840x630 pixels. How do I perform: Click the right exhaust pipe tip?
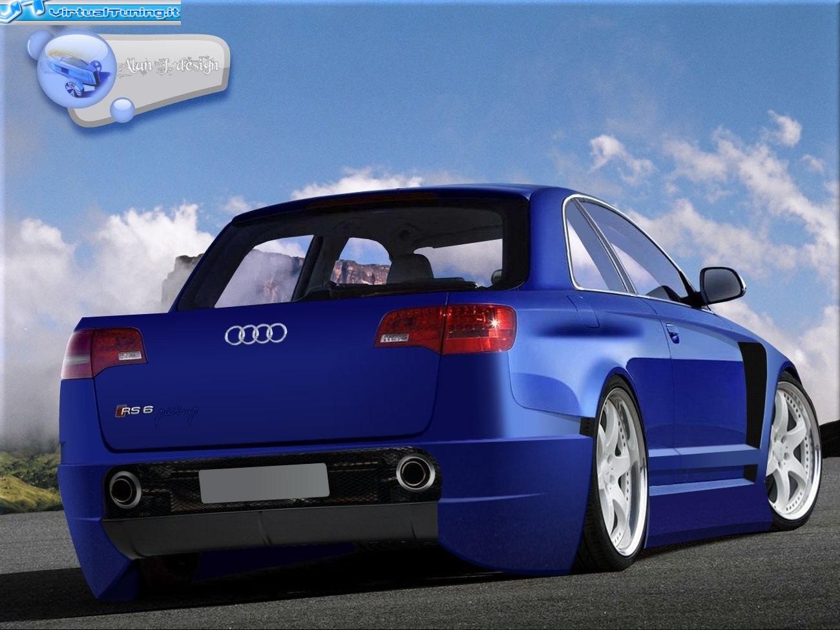[415, 473]
